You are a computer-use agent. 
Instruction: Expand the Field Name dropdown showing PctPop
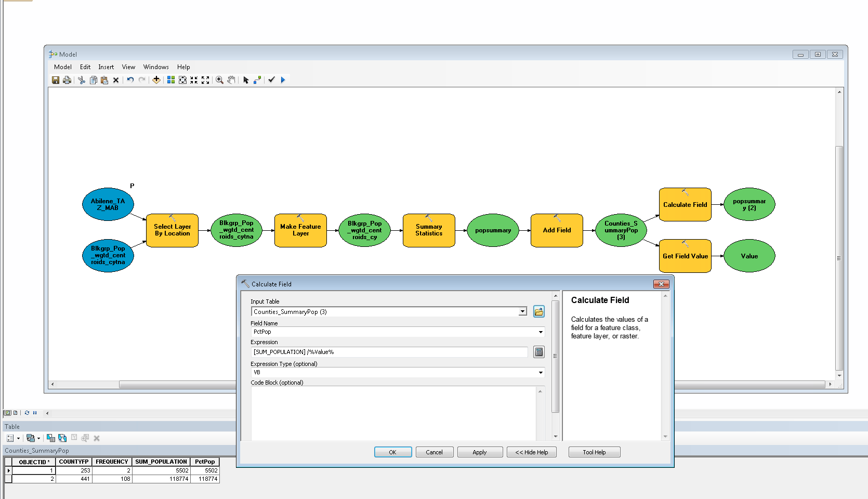click(x=541, y=332)
